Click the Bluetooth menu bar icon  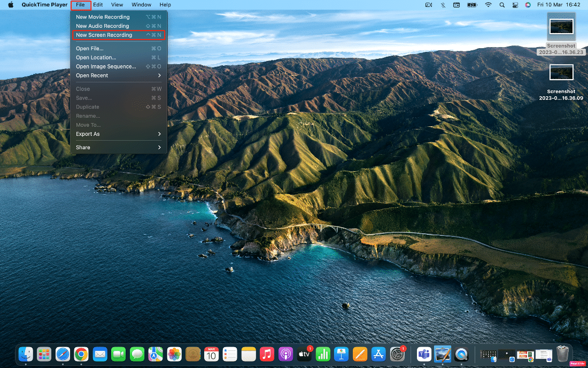click(443, 5)
